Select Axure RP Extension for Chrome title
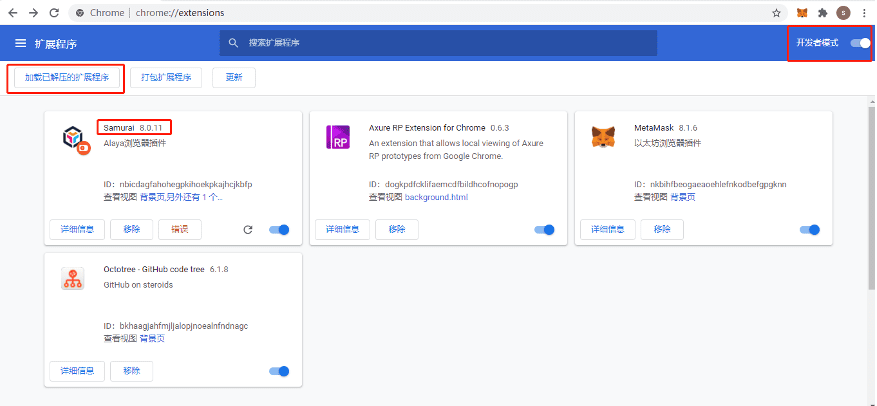The image size is (877, 406). point(427,128)
